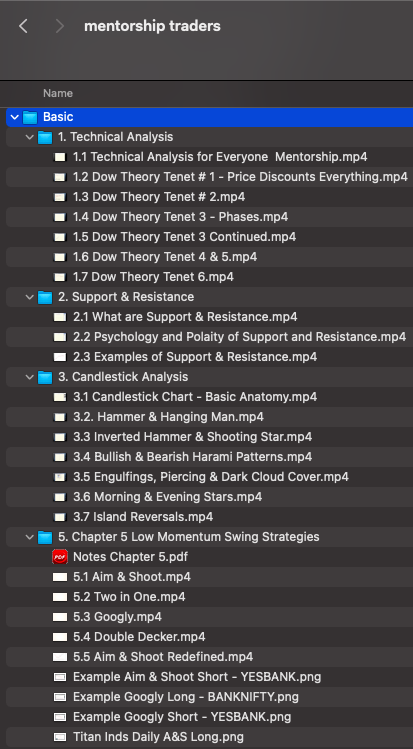This screenshot has height=749, width=413.
Task: Click the PDF icon of Notes Chapter 5
Action: (x=60, y=557)
